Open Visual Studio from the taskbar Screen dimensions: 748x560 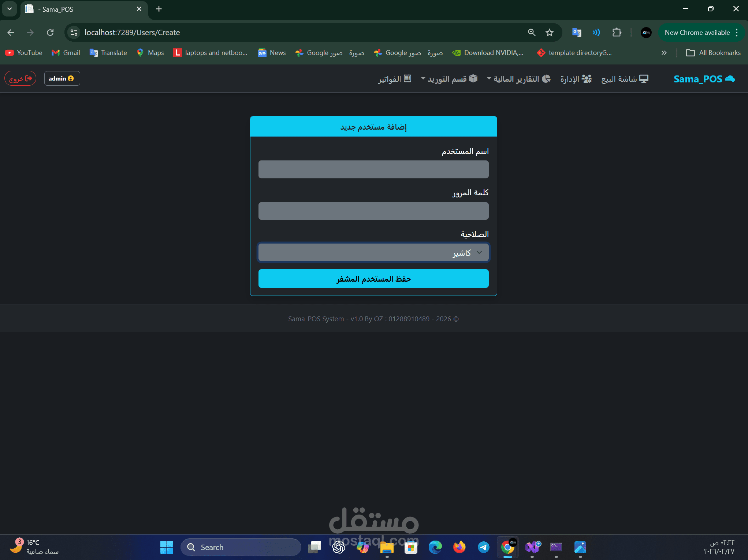[x=532, y=547]
